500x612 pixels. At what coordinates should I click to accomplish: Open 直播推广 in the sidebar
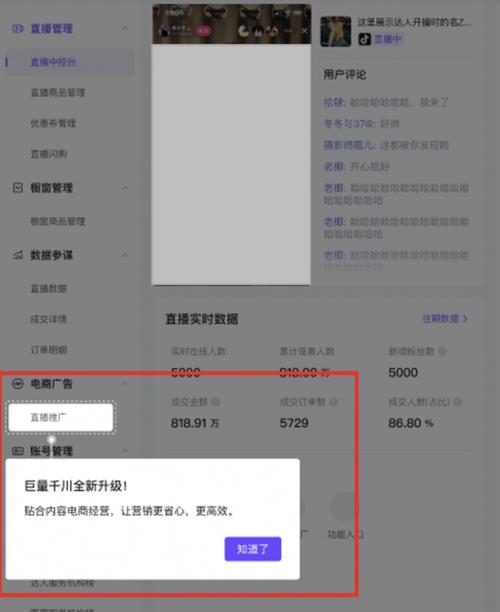click(61, 417)
